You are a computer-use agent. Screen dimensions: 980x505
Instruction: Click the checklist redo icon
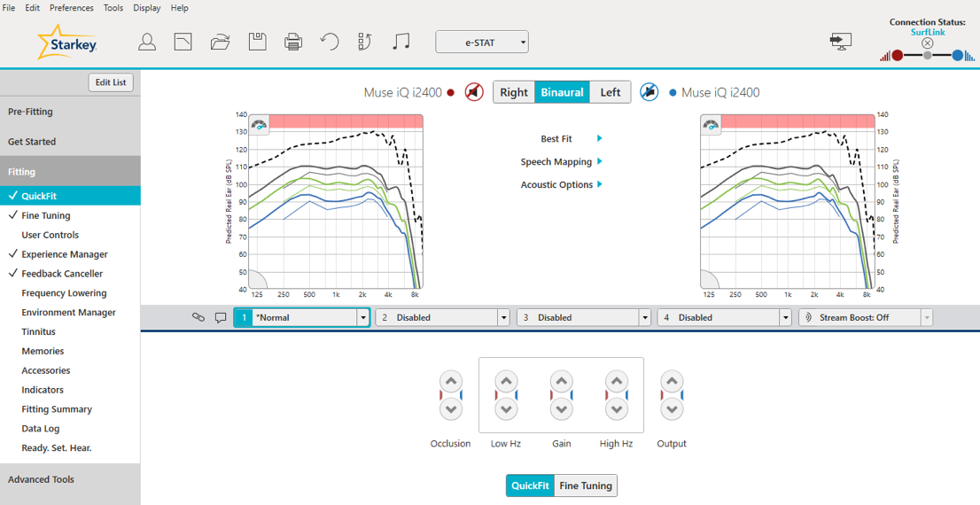tap(365, 43)
